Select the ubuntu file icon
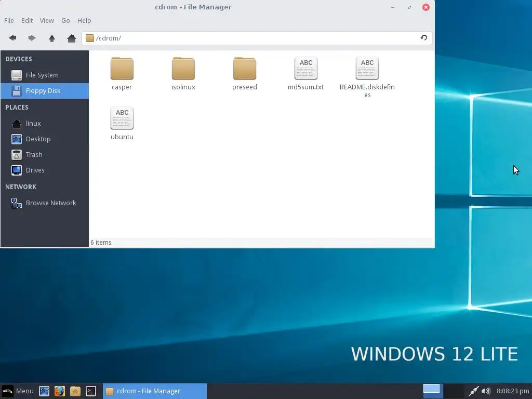Image resolution: width=532 pixels, height=399 pixels. 122,118
